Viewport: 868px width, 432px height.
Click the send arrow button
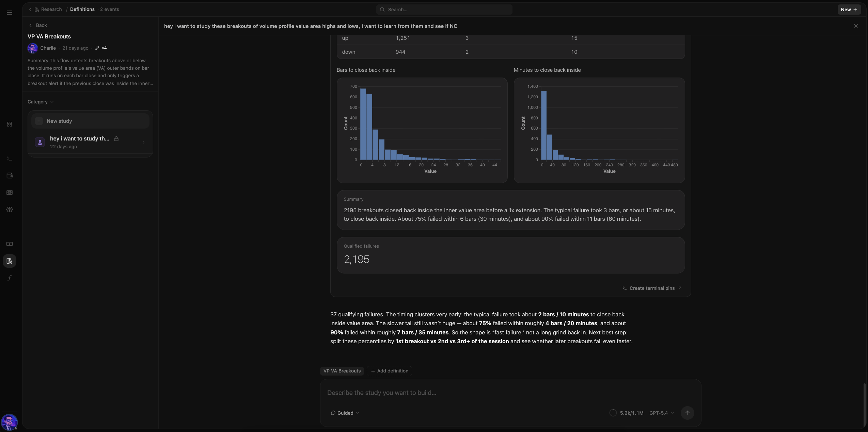pyautogui.click(x=687, y=413)
